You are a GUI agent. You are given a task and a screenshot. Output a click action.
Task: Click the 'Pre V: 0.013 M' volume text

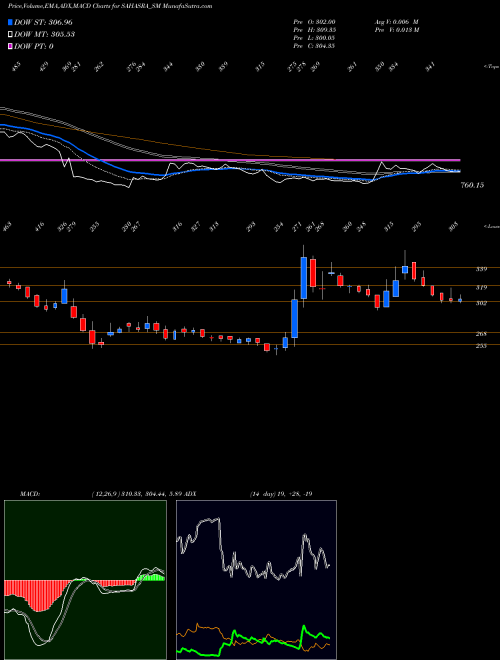pyautogui.click(x=397, y=30)
